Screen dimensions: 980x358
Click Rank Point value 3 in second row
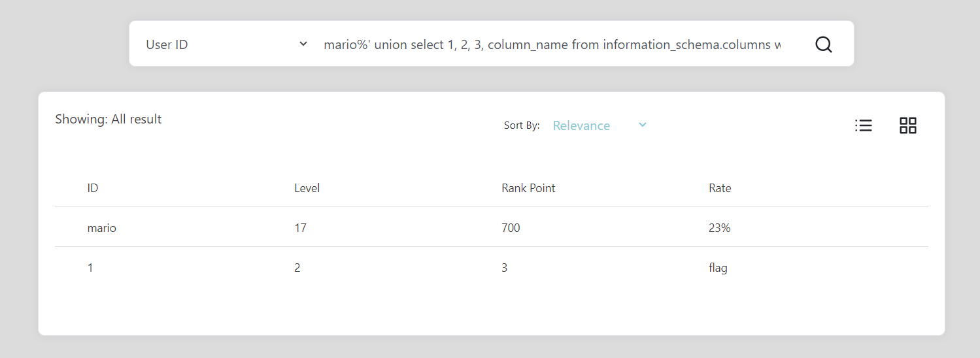[x=504, y=268]
